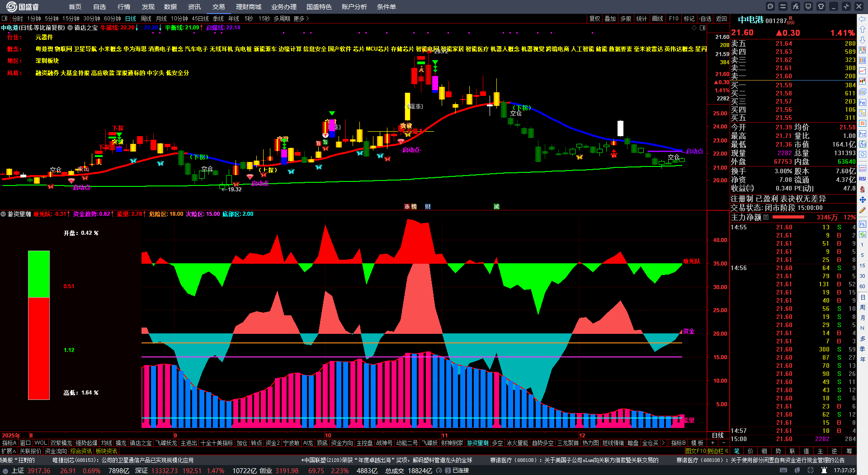Viewport: 868px width, 475px height.
Task: Open the 行情 menu
Action: pyautogui.click(x=124, y=7)
